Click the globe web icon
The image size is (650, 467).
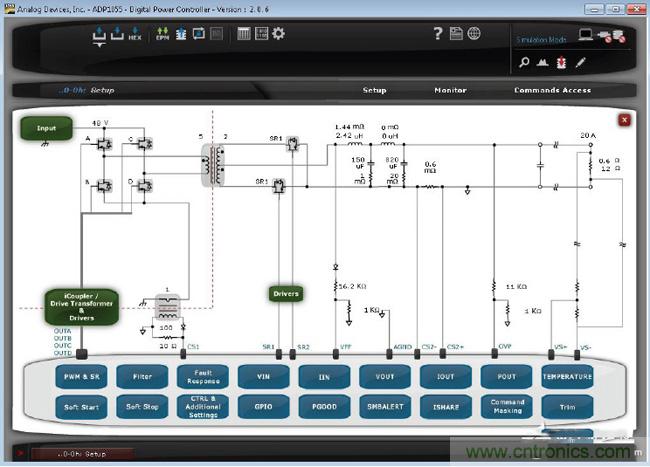click(474, 33)
